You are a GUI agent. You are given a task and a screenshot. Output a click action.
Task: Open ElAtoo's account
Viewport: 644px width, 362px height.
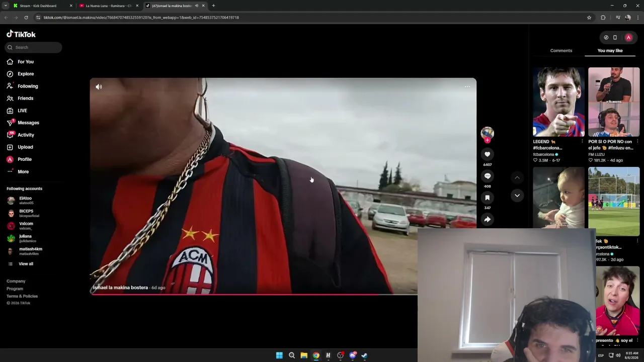[x=25, y=201]
